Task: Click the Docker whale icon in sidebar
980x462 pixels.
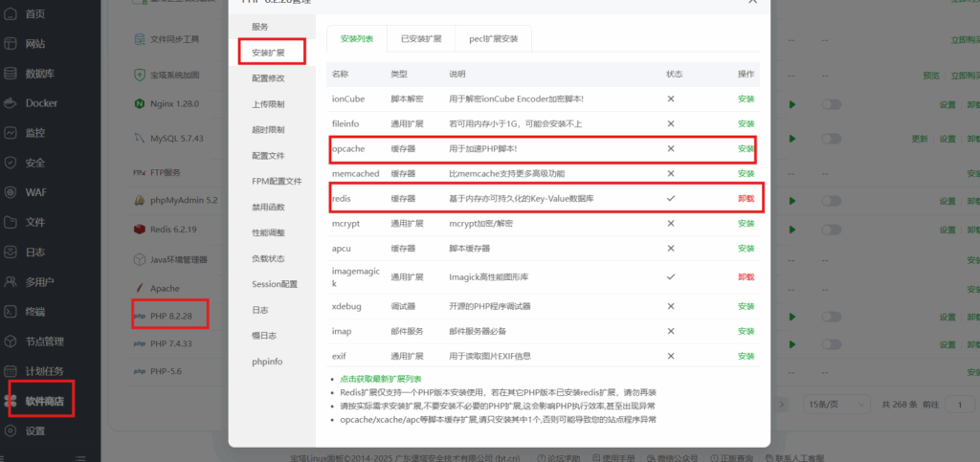Action: pos(10,103)
